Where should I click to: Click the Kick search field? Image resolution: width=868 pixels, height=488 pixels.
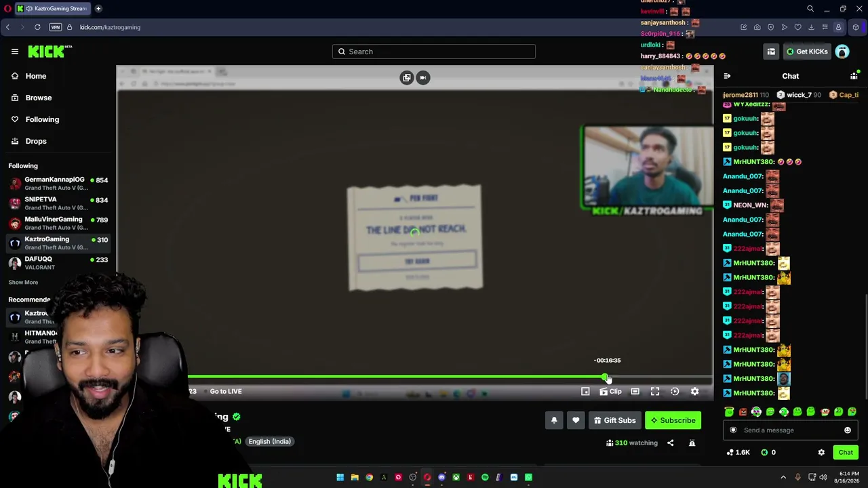(x=434, y=52)
